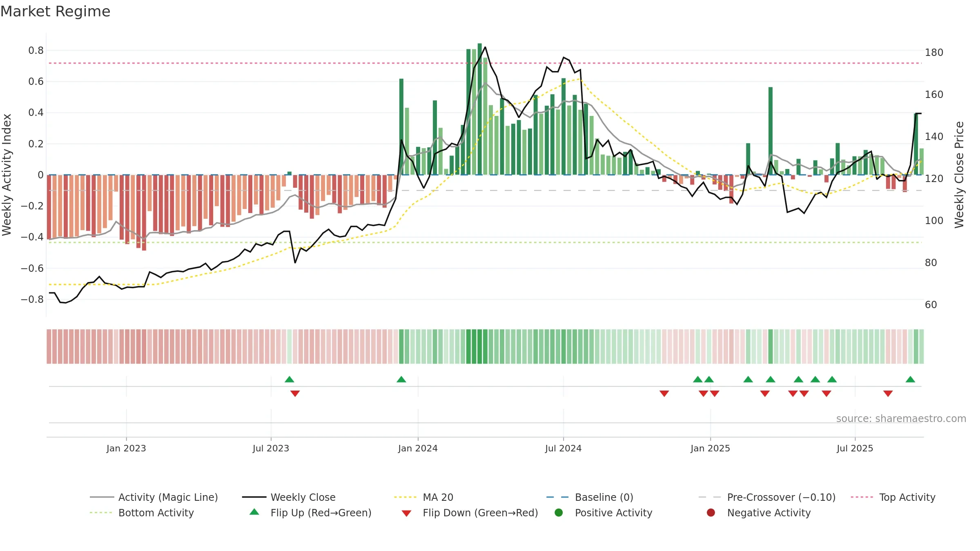Click the MA 20 legend entry
The width and height of the screenshot is (980, 551).
pos(423,497)
